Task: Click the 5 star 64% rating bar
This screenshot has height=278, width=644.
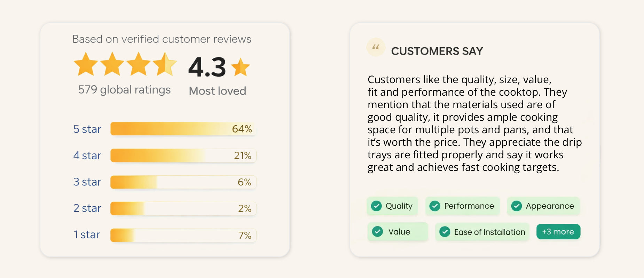Action: (x=183, y=129)
